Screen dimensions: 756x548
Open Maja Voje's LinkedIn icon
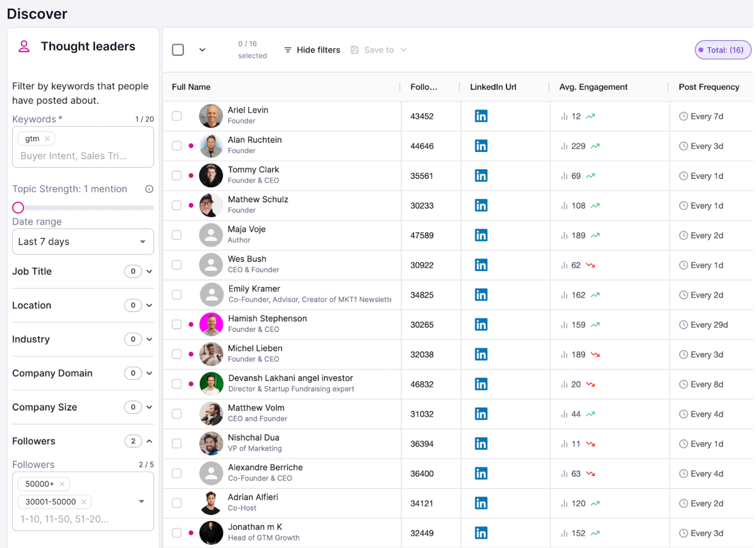tap(481, 235)
